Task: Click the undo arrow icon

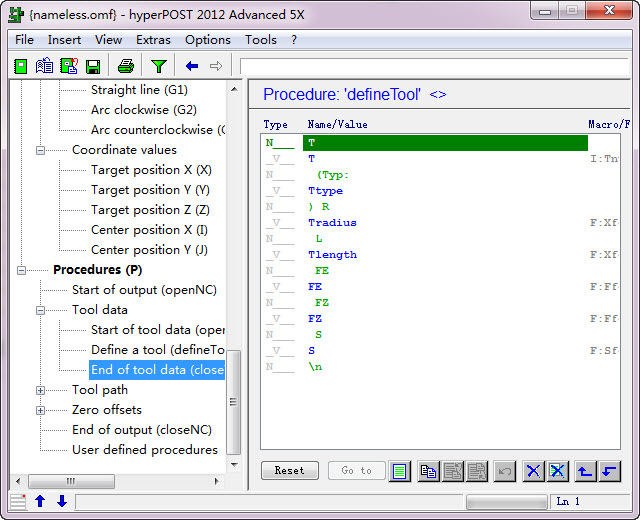Action: click(x=504, y=471)
